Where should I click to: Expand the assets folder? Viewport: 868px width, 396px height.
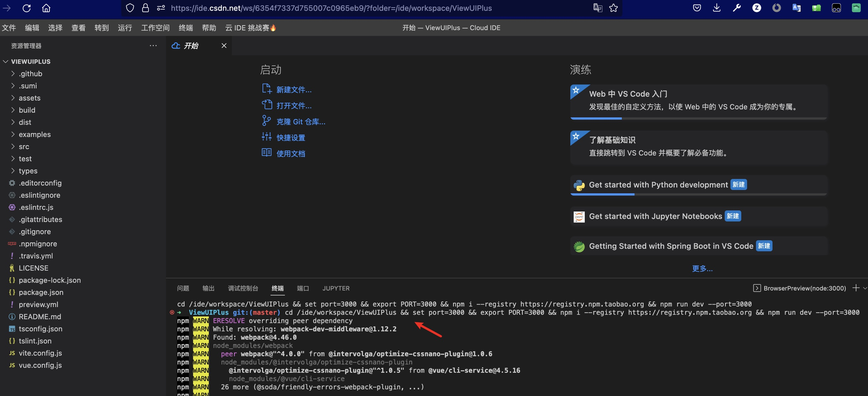tap(13, 98)
